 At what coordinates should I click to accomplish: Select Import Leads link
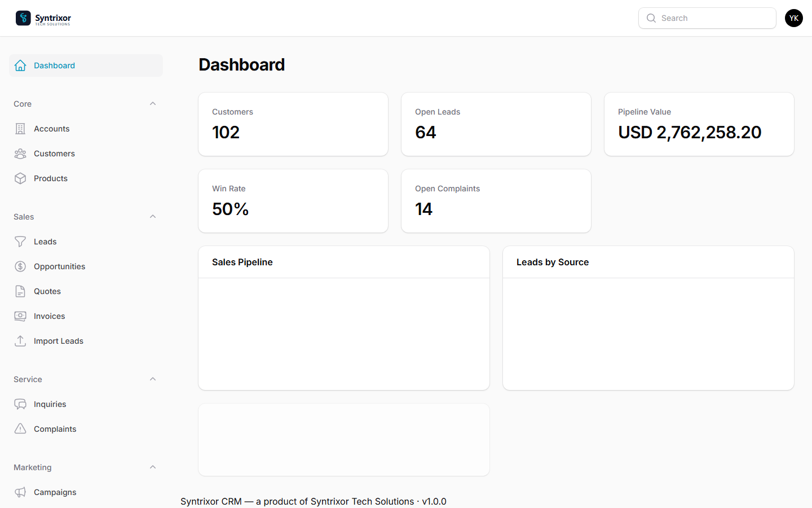(86, 341)
